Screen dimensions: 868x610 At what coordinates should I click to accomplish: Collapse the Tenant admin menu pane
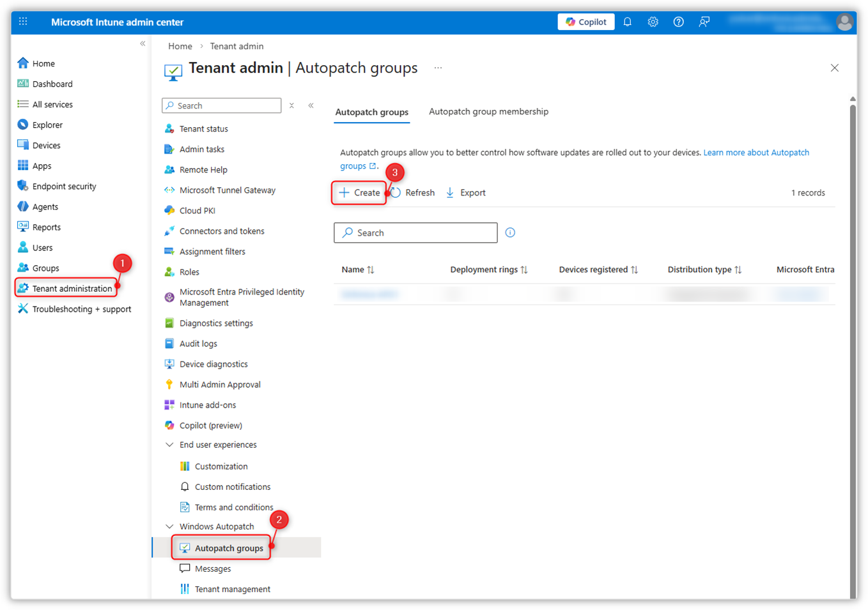[x=311, y=105]
